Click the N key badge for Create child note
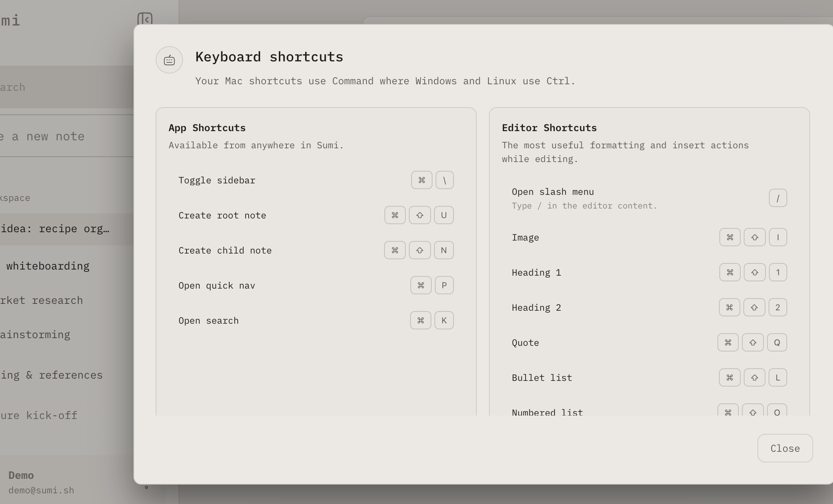This screenshot has height=504, width=833. (x=444, y=250)
